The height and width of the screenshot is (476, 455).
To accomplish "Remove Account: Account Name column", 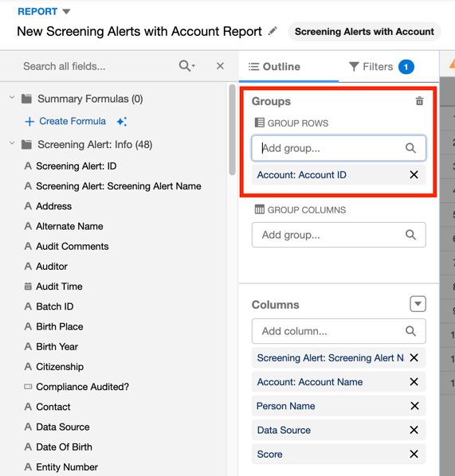I will [x=414, y=381].
